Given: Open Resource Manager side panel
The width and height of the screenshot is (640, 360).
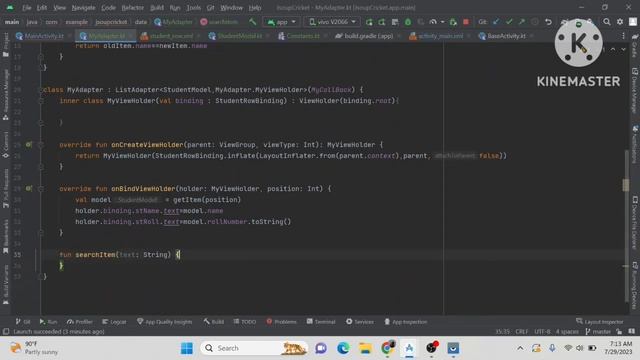Looking at the screenshot, I should click(x=6, y=94).
